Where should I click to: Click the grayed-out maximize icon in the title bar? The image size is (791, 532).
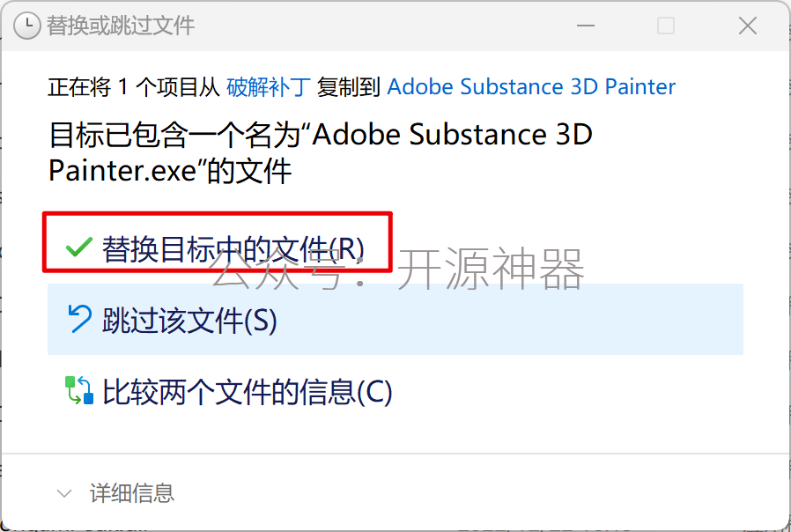point(666,26)
